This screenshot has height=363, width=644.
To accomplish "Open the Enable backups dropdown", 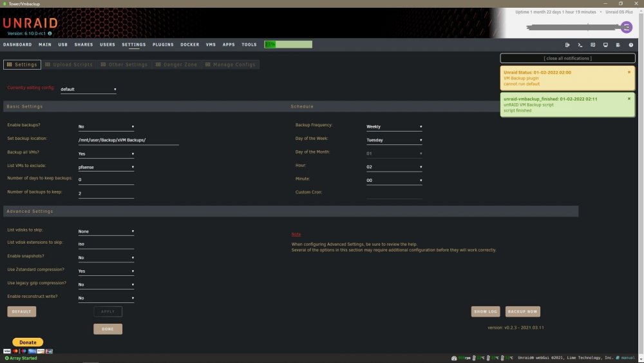I will (106, 126).
